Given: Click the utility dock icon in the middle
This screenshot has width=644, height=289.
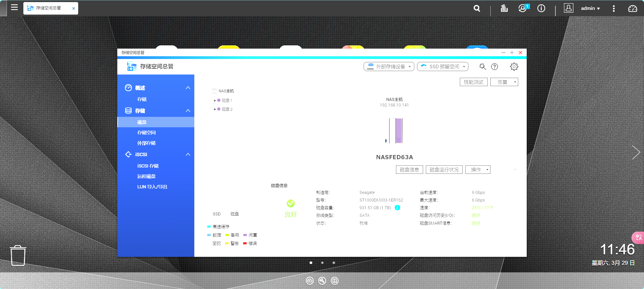Looking at the screenshot, I should 322,280.
